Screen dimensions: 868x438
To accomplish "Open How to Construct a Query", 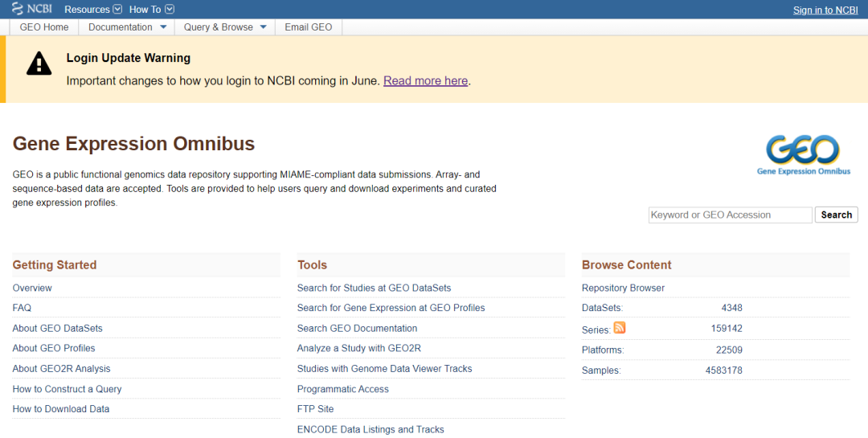I will pyautogui.click(x=67, y=389).
